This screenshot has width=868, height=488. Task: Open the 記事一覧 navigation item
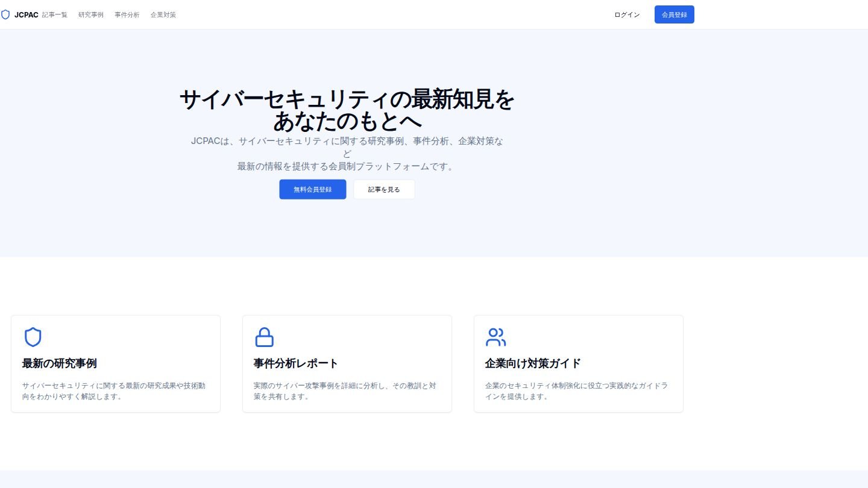55,14
